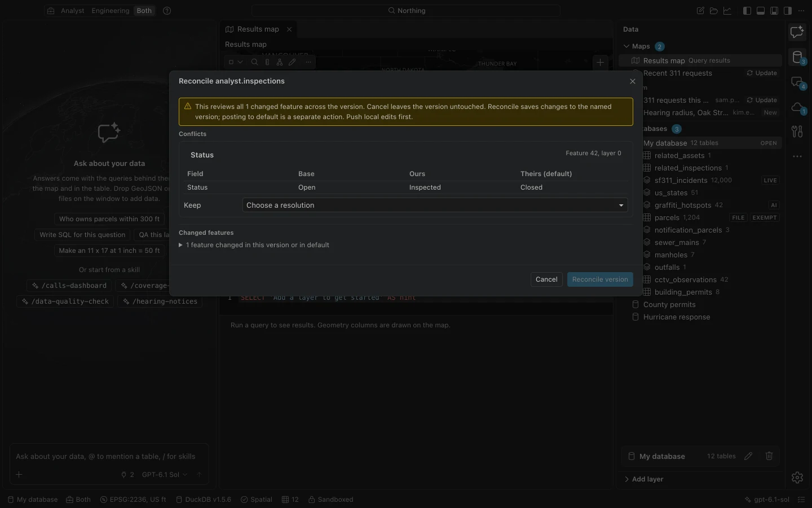
Task: Click the /data-quality-check skill chip
Action: [65, 301]
